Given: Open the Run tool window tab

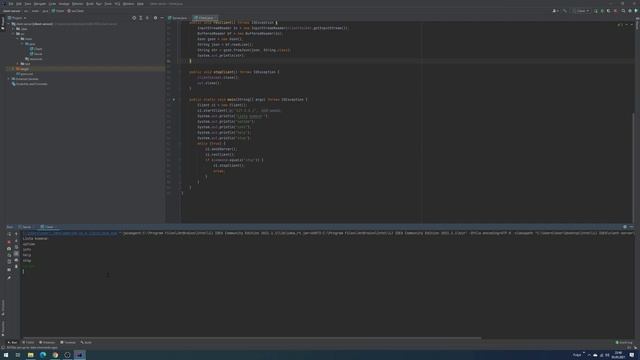Looking at the screenshot, I should 12,342.
